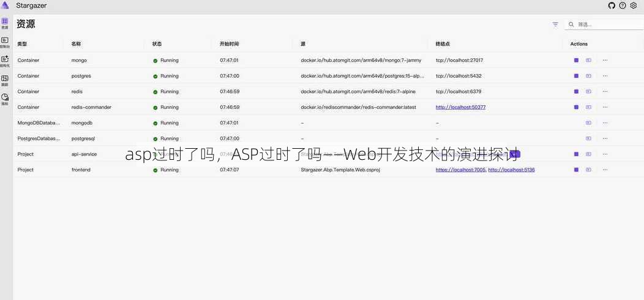
Task: Stop the redis-commander container
Action: pos(576,107)
